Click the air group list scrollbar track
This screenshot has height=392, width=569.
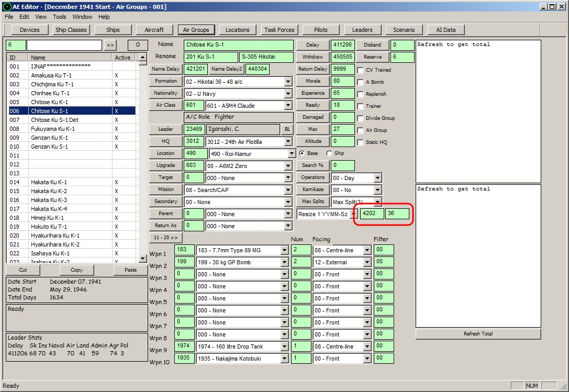(142, 160)
